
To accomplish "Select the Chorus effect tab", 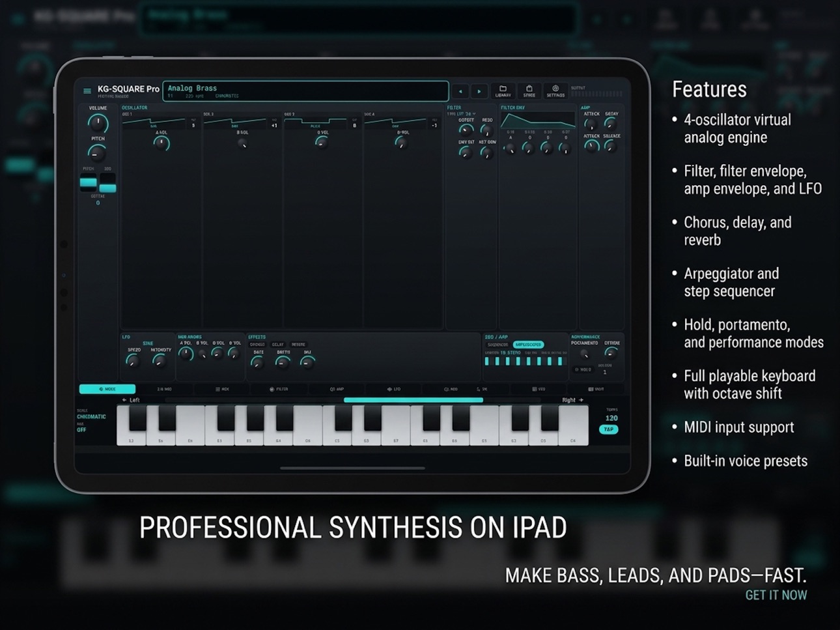I will point(257,345).
